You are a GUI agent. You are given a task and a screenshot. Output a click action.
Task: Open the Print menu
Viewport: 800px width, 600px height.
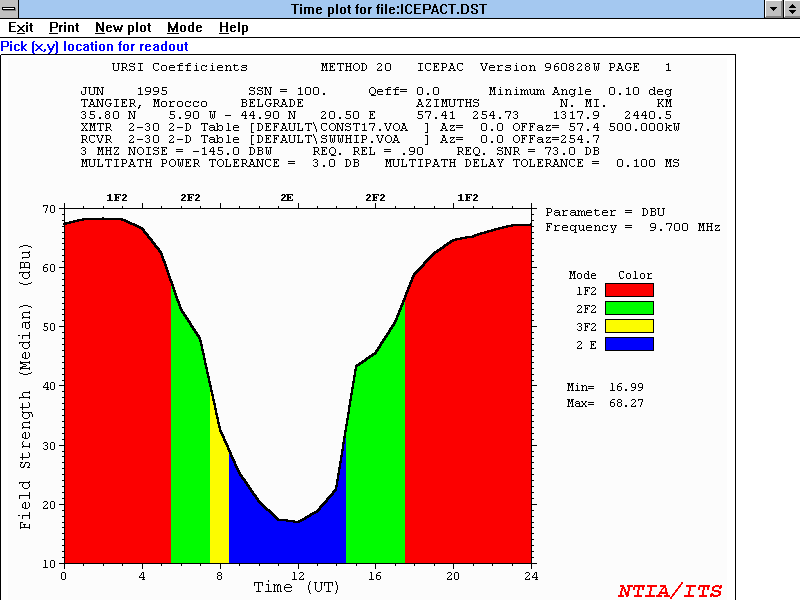(x=64, y=28)
